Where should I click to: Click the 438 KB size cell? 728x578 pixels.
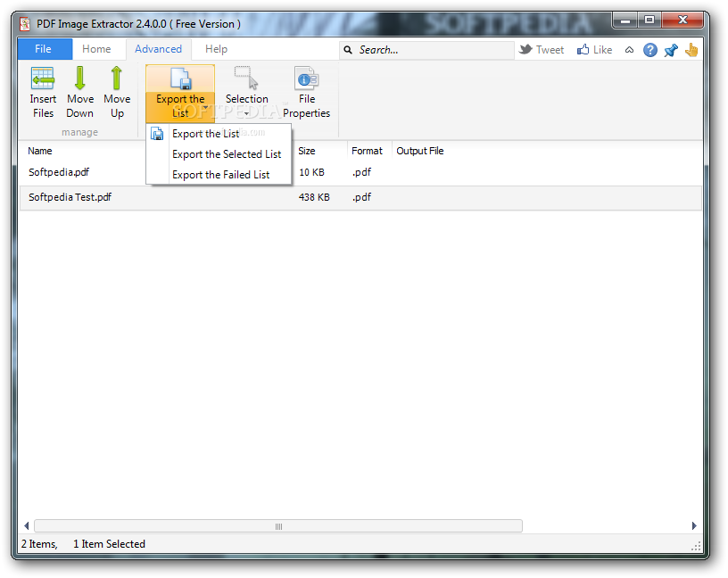314,197
